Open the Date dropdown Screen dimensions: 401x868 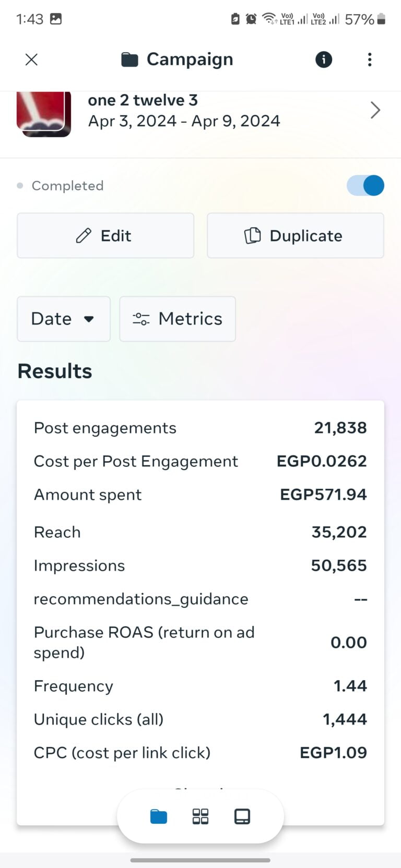click(64, 319)
